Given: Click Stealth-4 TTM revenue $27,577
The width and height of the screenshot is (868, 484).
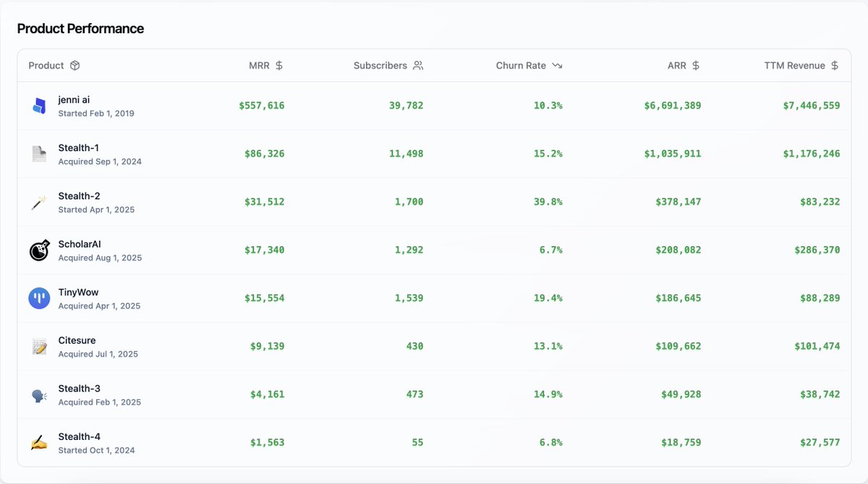Looking at the screenshot, I should 820,443.
